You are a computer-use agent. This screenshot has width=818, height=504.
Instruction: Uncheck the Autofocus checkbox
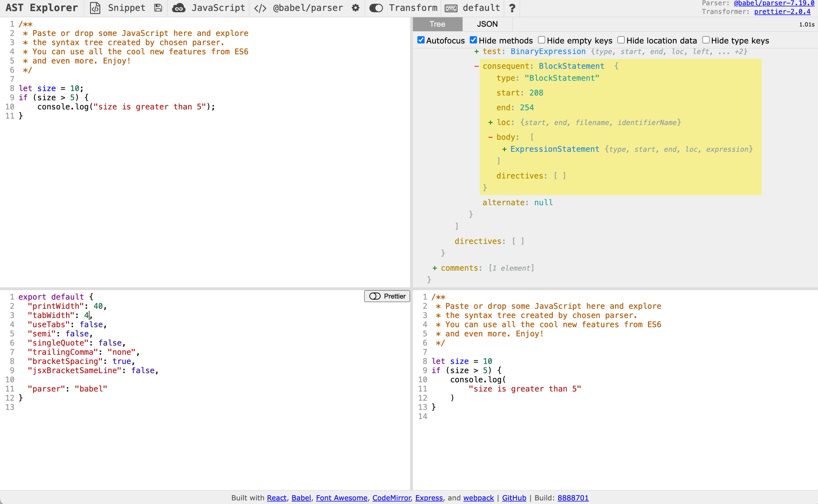(x=421, y=40)
